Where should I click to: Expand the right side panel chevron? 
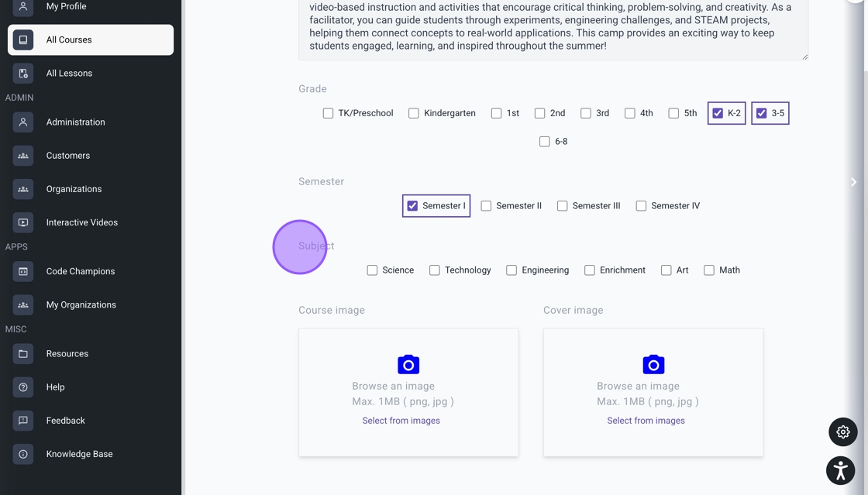[853, 182]
